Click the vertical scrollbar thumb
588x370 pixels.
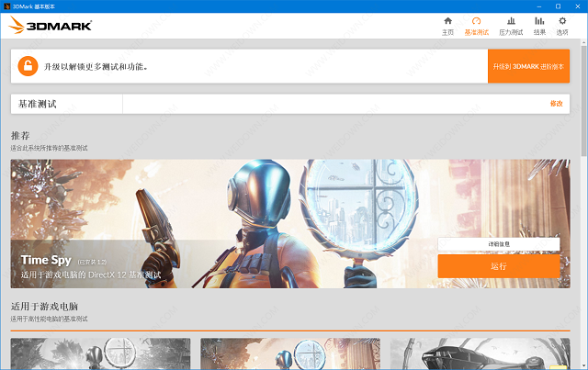584,100
